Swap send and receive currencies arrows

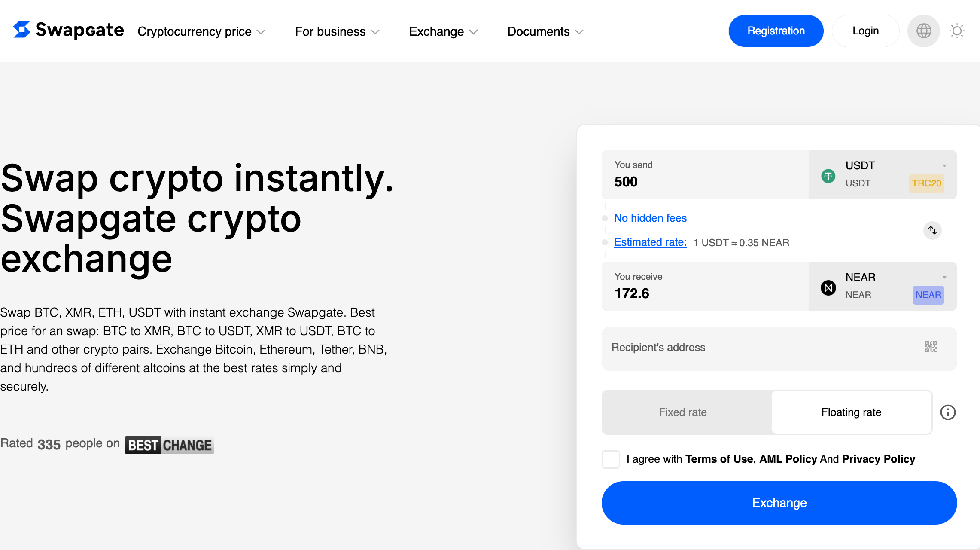point(932,230)
